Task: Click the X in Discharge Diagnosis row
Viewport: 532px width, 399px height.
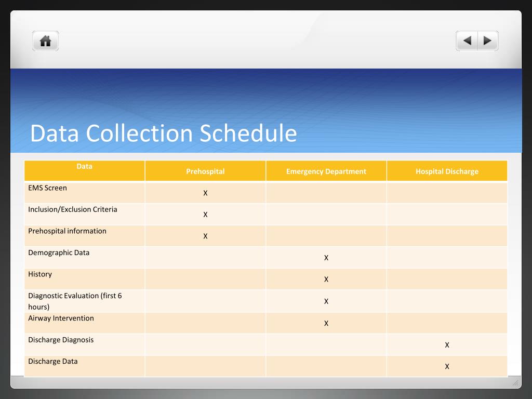Action: (x=447, y=345)
